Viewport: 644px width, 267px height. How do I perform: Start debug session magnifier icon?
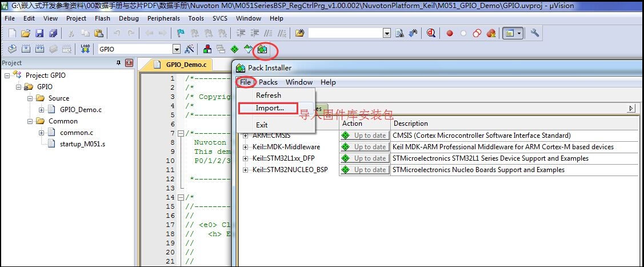[x=431, y=33]
